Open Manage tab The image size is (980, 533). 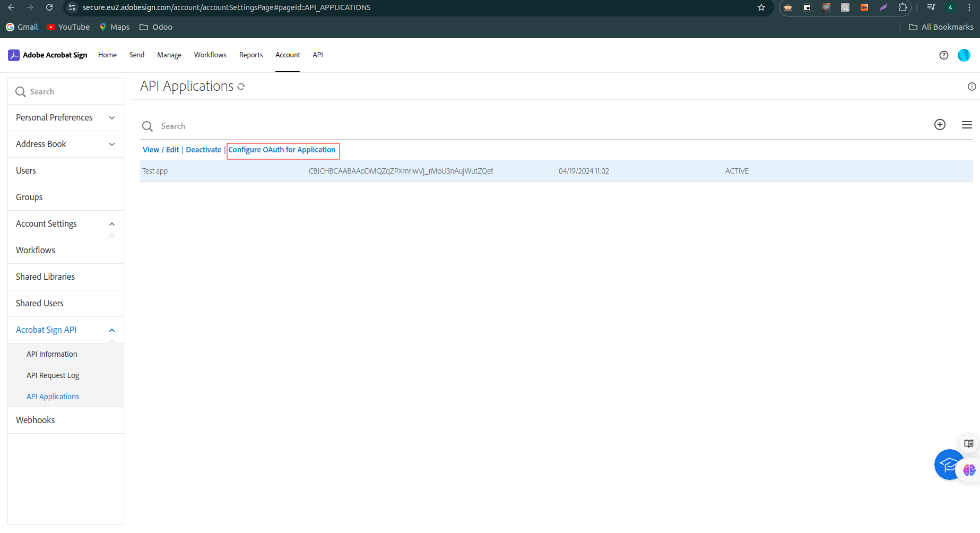click(169, 55)
